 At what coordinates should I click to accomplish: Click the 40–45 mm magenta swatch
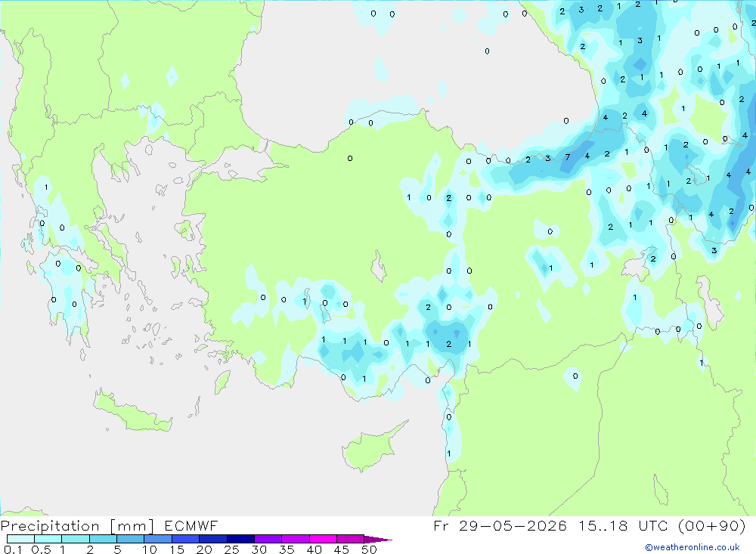click(323, 539)
